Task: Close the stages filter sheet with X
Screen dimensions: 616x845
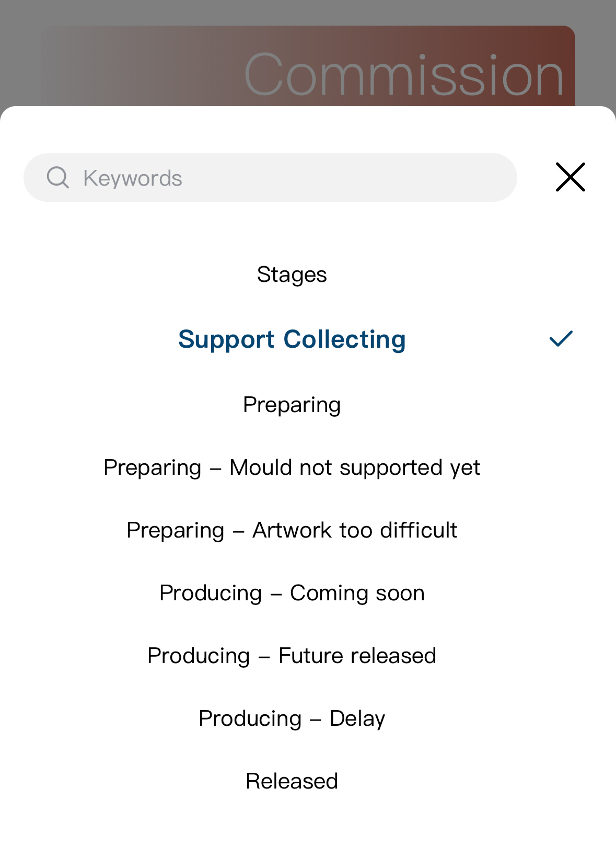Action: coord(570,177)
